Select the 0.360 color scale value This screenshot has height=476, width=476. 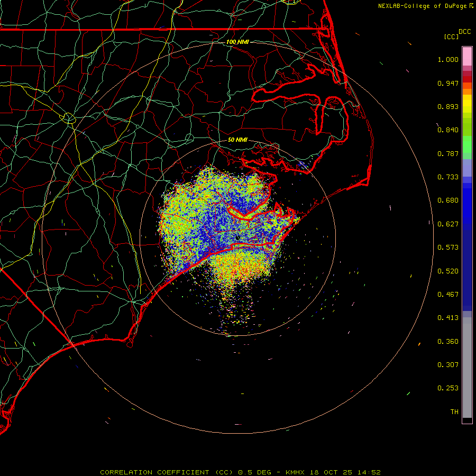click(448, 342)
